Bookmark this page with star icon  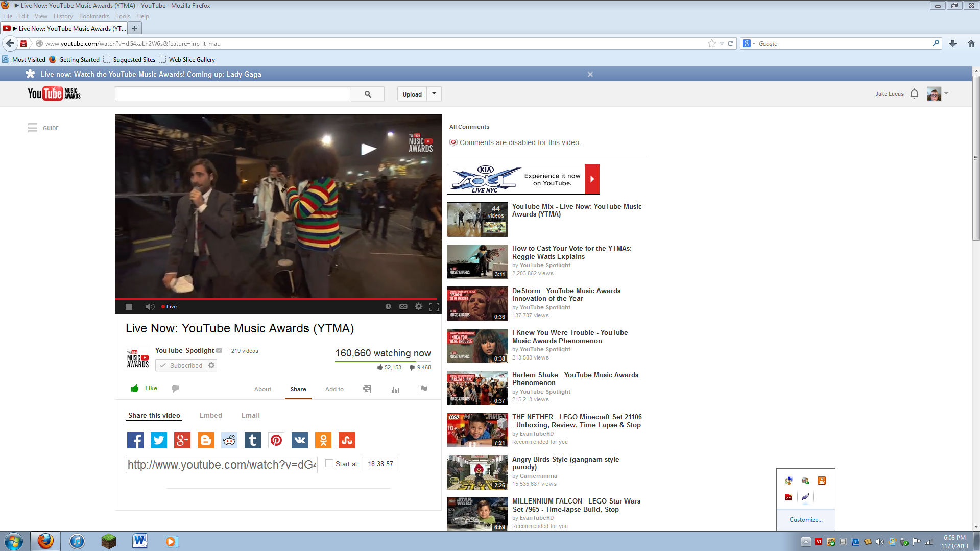pyautogui.click(x=712, y=44)
